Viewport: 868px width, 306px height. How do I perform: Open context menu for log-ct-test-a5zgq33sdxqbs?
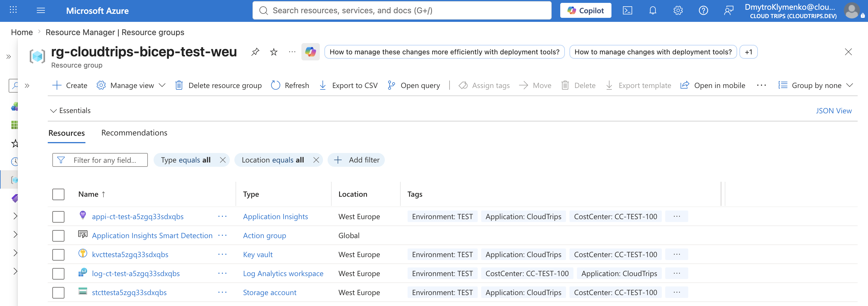(x=222, y=273)
